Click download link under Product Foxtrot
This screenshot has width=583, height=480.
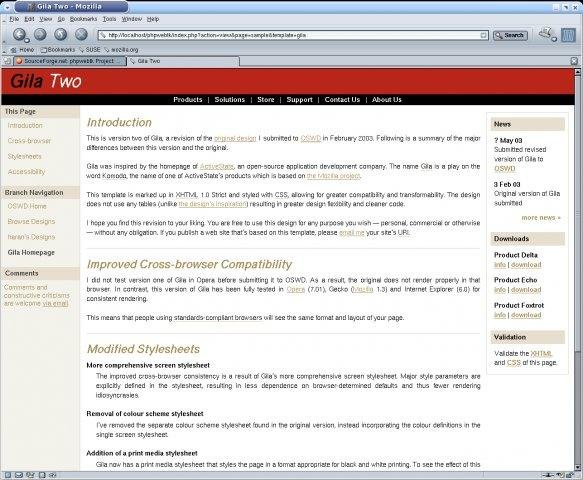[526, 315]
